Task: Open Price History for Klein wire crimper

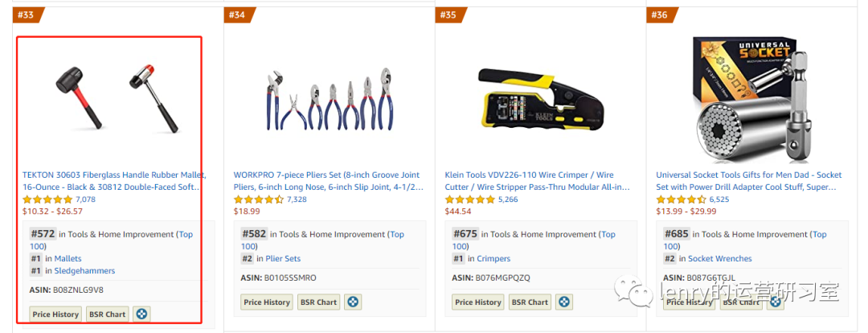Action: pyautogui.click(x=477, y=302)
